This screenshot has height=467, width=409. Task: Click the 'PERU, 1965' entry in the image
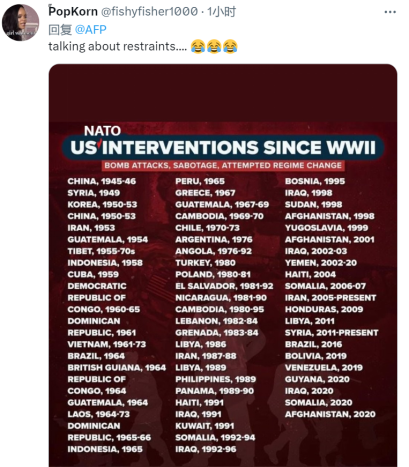click(200, 181)
